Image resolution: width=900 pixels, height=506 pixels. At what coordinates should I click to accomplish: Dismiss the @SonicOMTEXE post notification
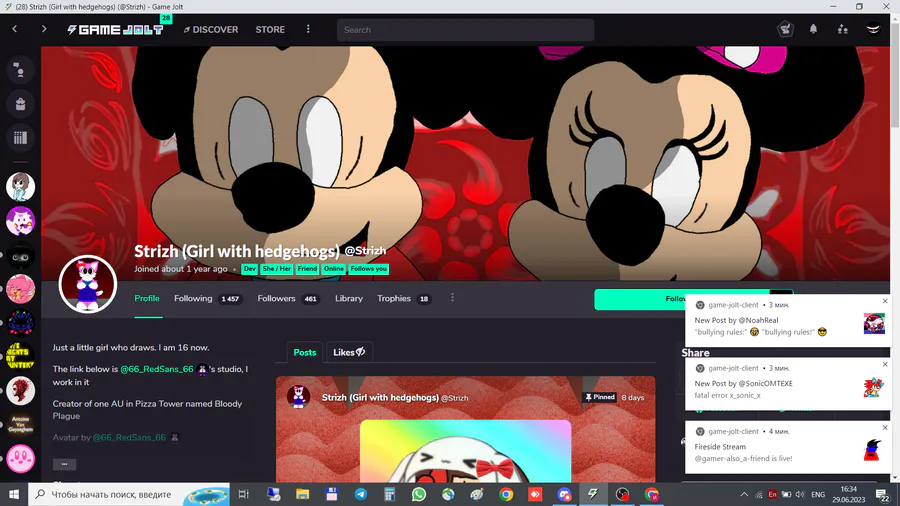(x=885, y=364)
